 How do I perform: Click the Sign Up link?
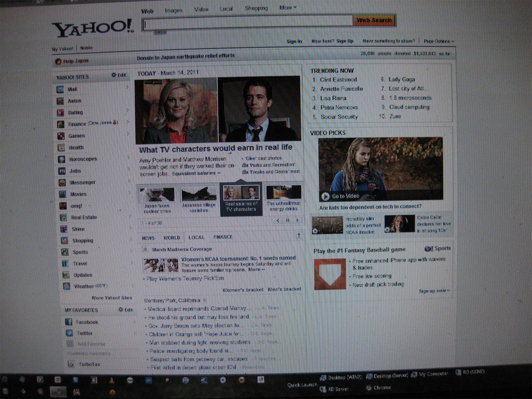[x=345, y=41]
